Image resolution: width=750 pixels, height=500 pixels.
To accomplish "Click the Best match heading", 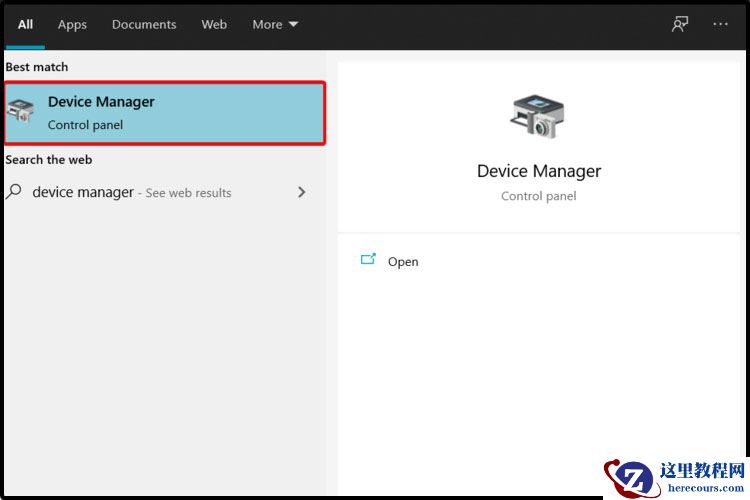I will coord(37,67).
